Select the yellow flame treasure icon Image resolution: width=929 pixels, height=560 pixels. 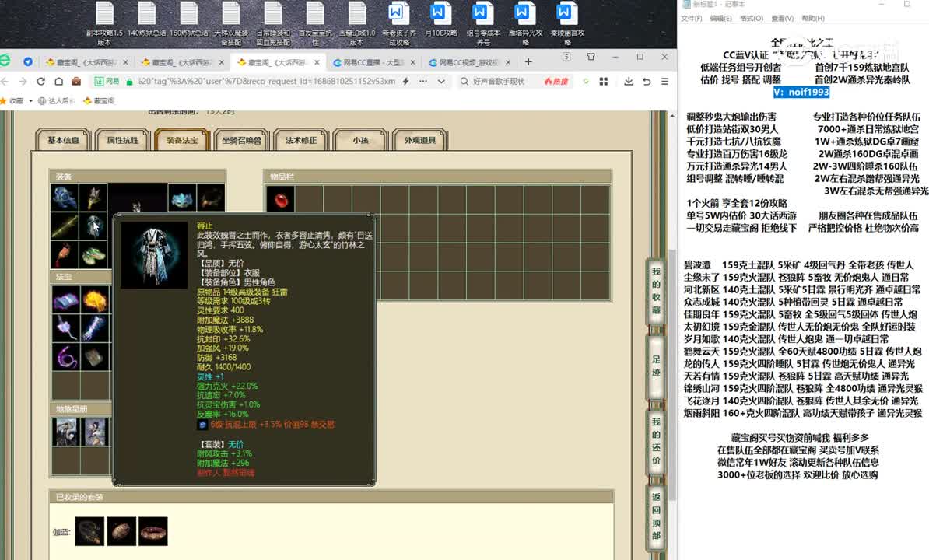95,300
